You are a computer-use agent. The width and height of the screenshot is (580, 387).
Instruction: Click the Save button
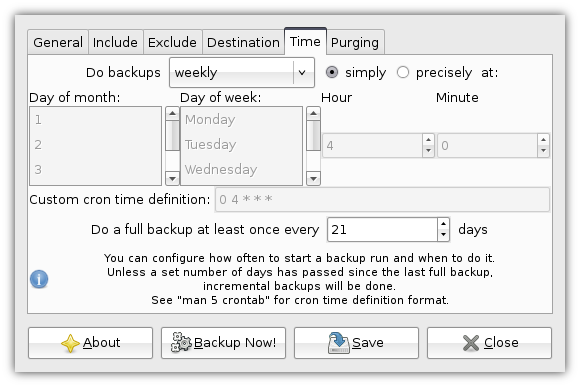pos(356,343)
